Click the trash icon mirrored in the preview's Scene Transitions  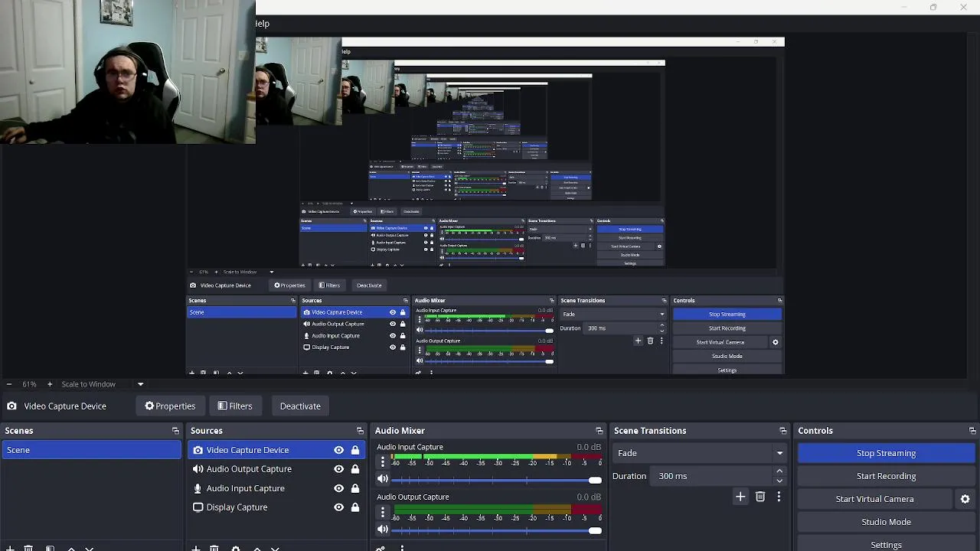coord(651,341)
